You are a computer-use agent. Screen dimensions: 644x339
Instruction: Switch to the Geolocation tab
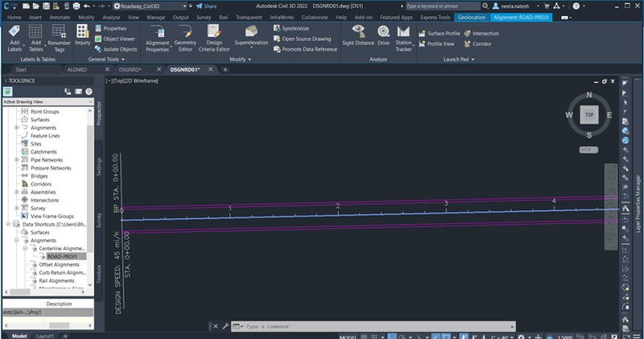(x=472, y=17)
